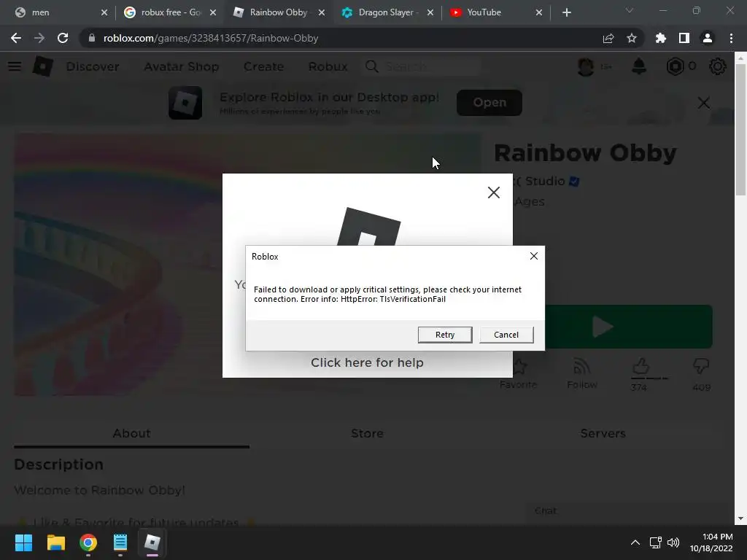Select the Store tab
The width and height of the screenshot is (747, 560).
[x=367, y=433]
